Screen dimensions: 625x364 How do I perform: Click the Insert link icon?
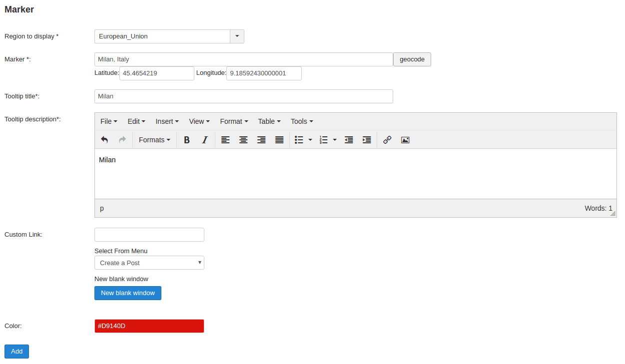tap(387, 140)
